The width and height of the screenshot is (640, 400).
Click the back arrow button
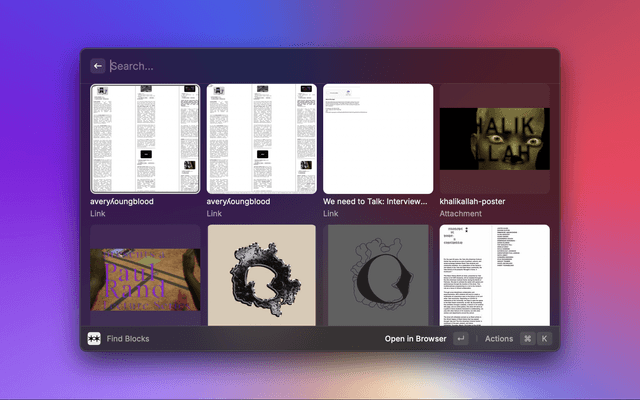click(x=98, y=66)
